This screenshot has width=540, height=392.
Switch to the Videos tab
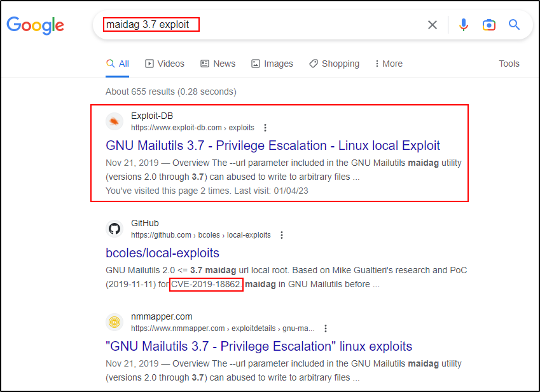click(x=165, y=64)
